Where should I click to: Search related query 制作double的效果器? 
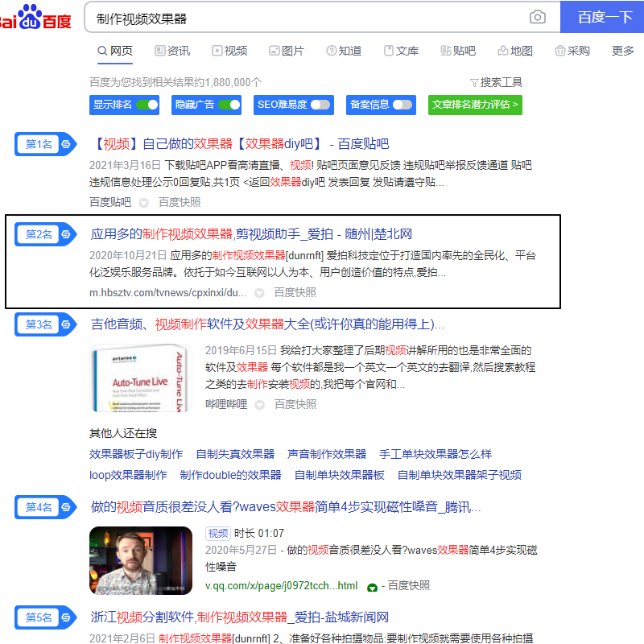pyautogui.click(x=231, y=475)
